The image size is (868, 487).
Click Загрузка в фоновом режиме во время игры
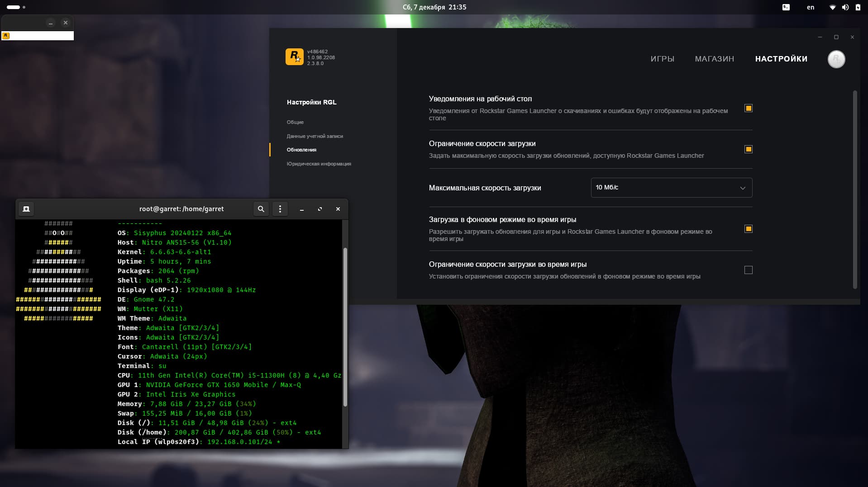502,219
